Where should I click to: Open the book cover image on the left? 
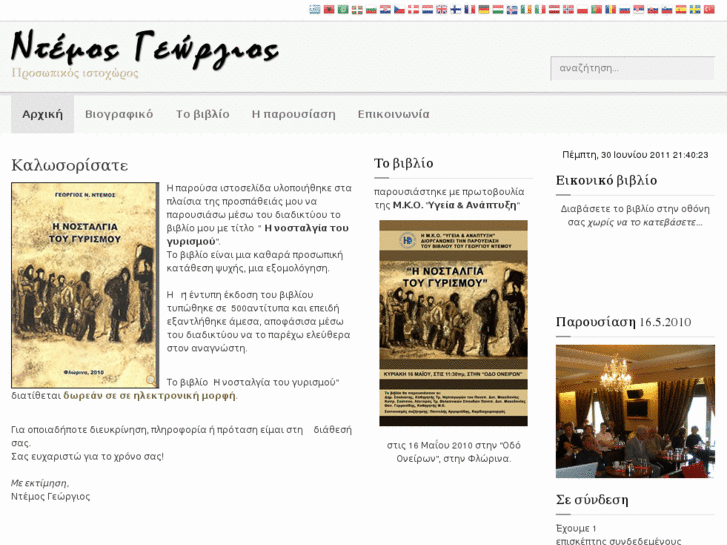click(85, 285)
